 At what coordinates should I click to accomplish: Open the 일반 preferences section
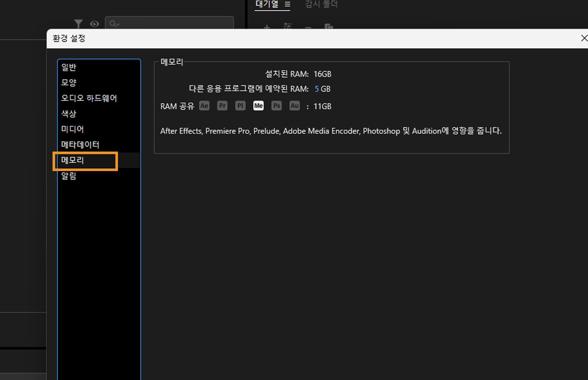[x=68, y=67]
